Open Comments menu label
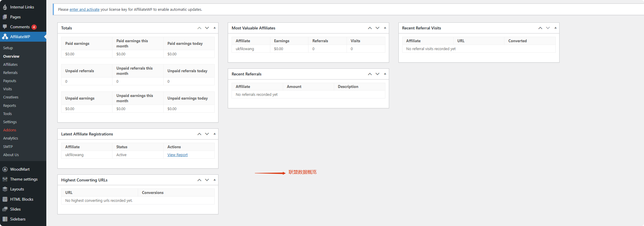 [x=20, y=27]
